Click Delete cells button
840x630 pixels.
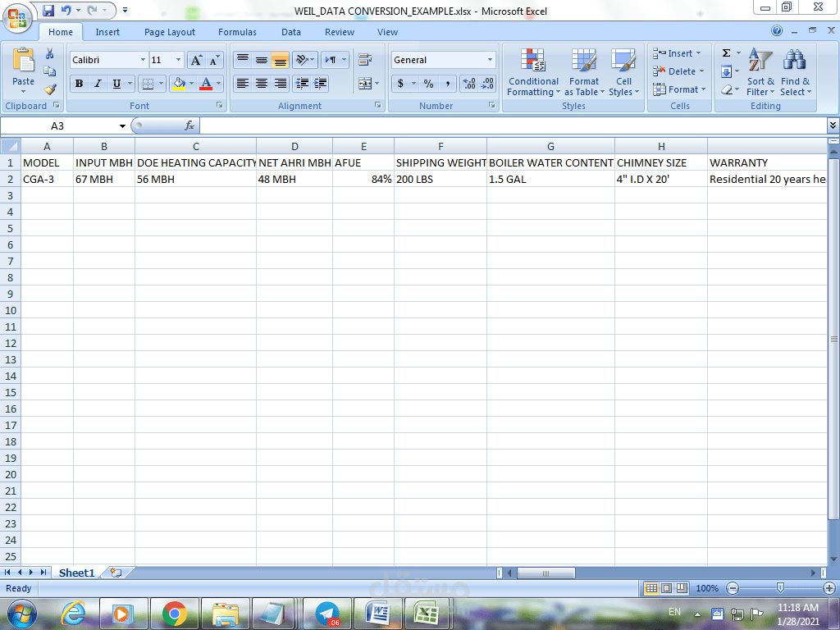(678, 71)
